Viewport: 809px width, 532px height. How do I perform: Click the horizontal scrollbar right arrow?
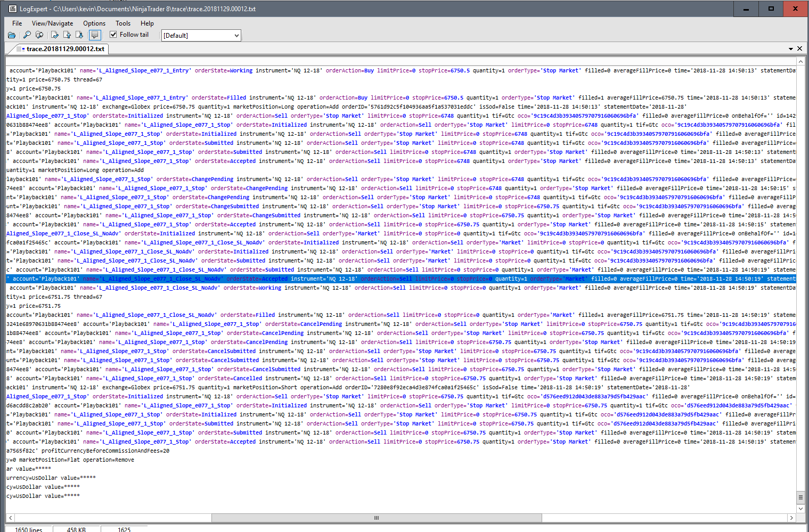[791, 518]
